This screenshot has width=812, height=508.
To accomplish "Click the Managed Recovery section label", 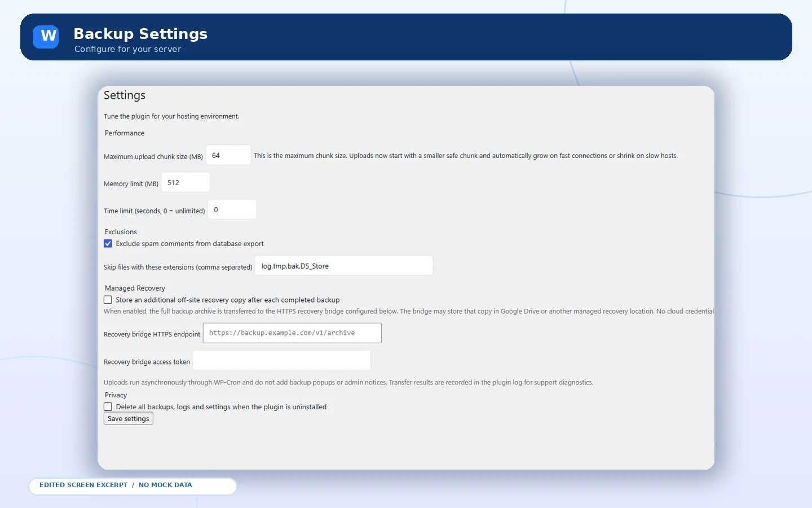I will tap(135, 288).
